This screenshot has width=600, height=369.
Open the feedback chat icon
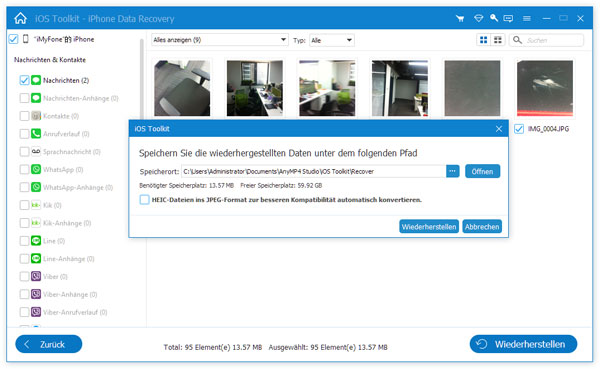point(508,18)
